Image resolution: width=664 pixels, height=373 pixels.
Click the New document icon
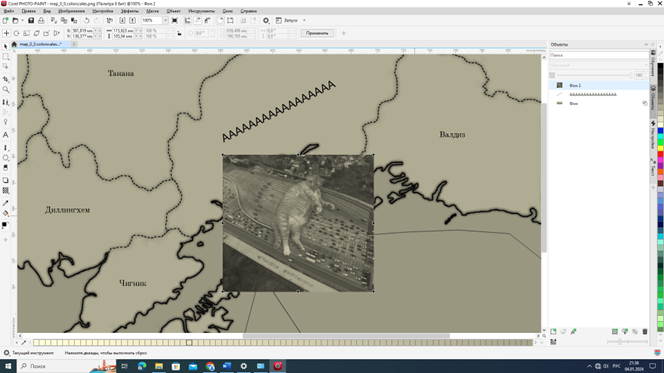[6, 20]
